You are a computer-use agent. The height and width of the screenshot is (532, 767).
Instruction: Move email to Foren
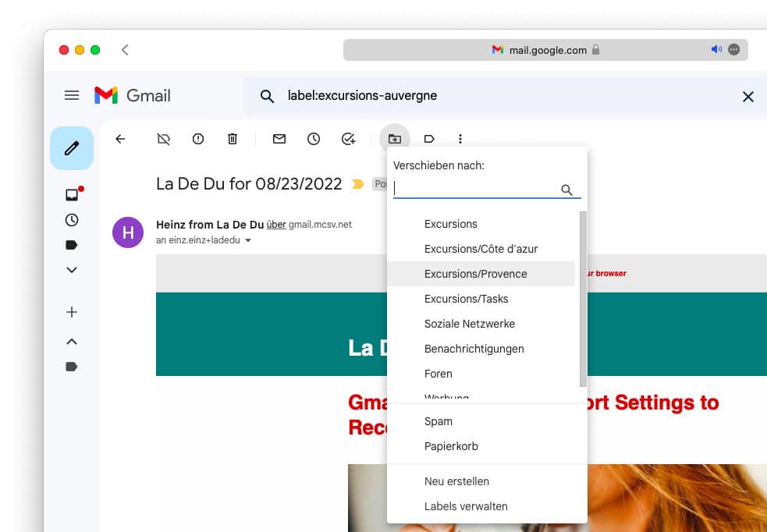tap(481, 374)
